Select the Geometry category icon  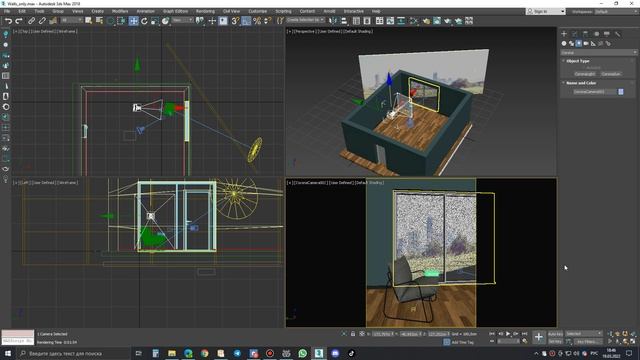pyautogui.click(x=564, y=43)
